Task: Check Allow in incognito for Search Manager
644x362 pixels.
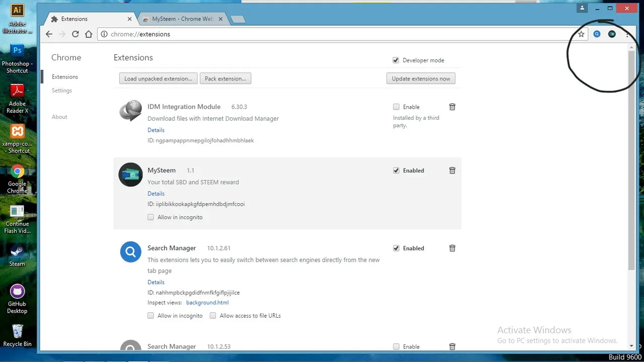Action: (x=150, y=316)
